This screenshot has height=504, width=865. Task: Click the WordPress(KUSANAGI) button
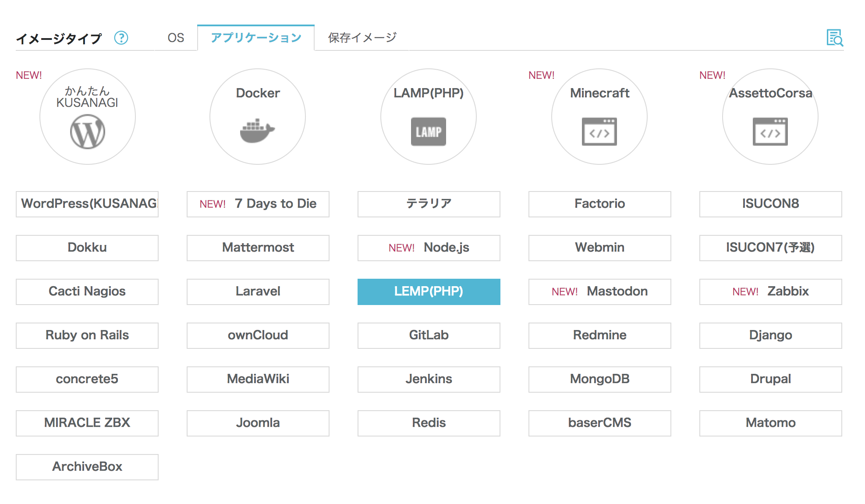(x=87, y=204)
